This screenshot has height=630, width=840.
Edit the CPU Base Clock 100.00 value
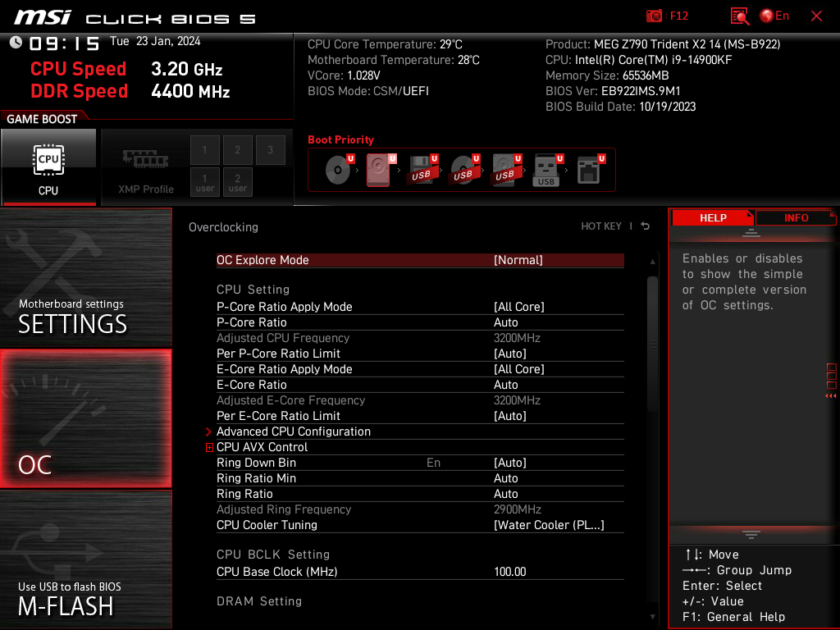click(510, 572)
